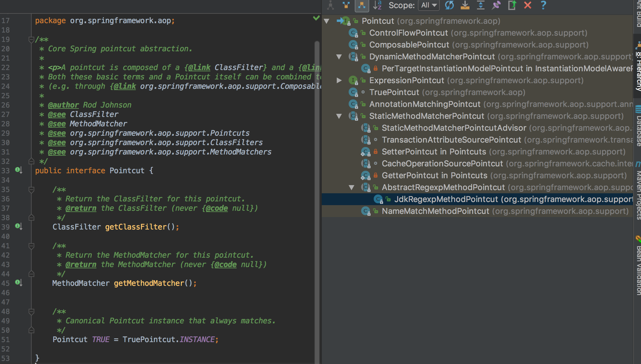Select ComposablePointcut in the hierarchy tree
The width and height of the screenshot is (641, 364).
pos(477,45)
